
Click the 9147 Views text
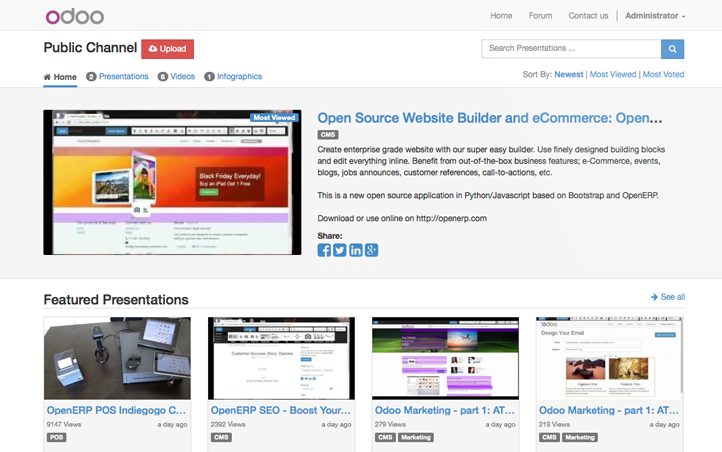(64, 424)
